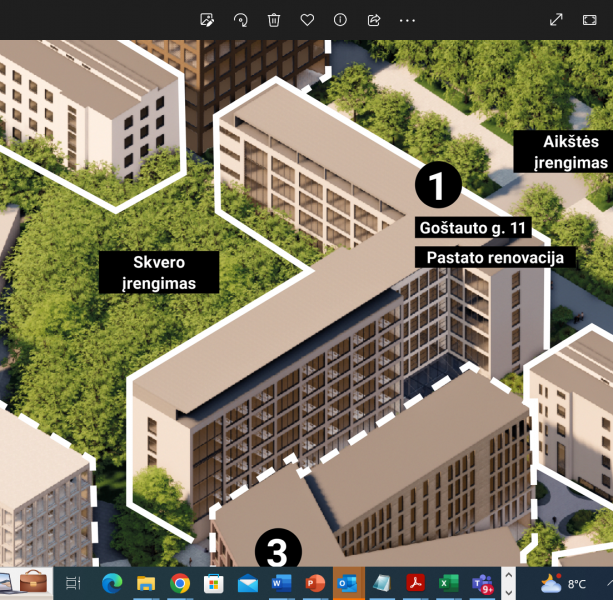This screenshot has width=613, height=600.
Task: Click the taskbar down chevron arrow
Action: (x=509, y=592)
